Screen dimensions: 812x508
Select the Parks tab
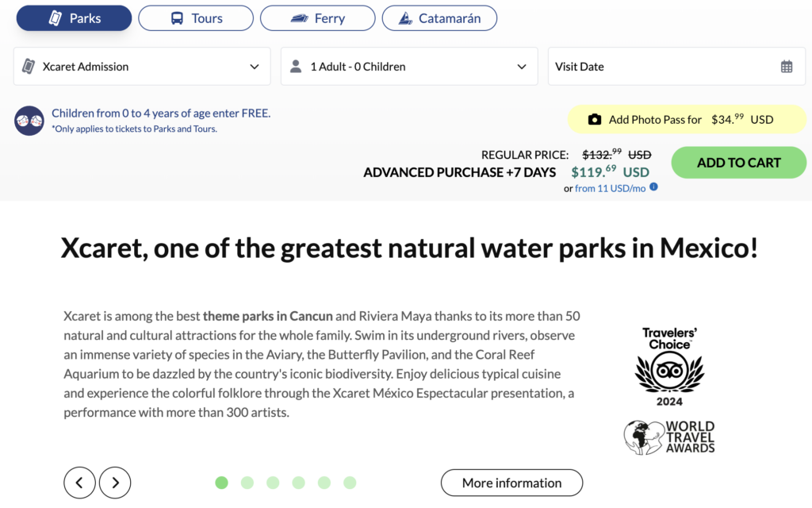74,18
